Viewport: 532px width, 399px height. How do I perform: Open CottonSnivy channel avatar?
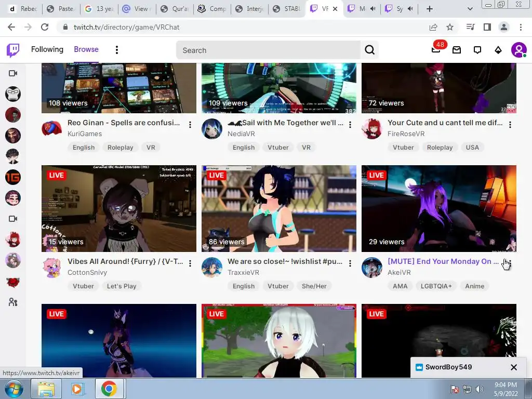pos(51,268)
